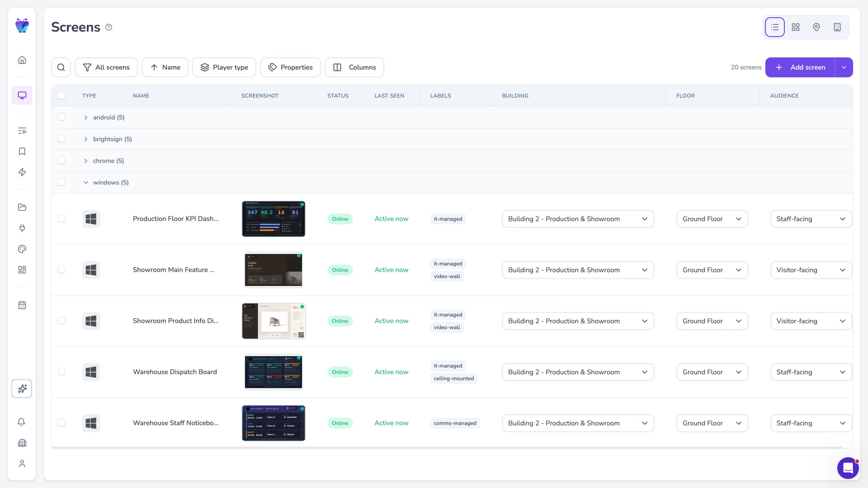Switch to building view icon
The width and height of the screenshot is (868, 488).
click(x=837, y=27)
